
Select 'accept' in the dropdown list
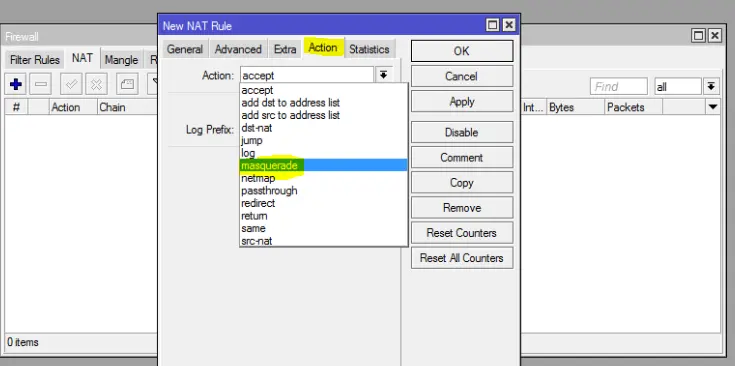323,90
